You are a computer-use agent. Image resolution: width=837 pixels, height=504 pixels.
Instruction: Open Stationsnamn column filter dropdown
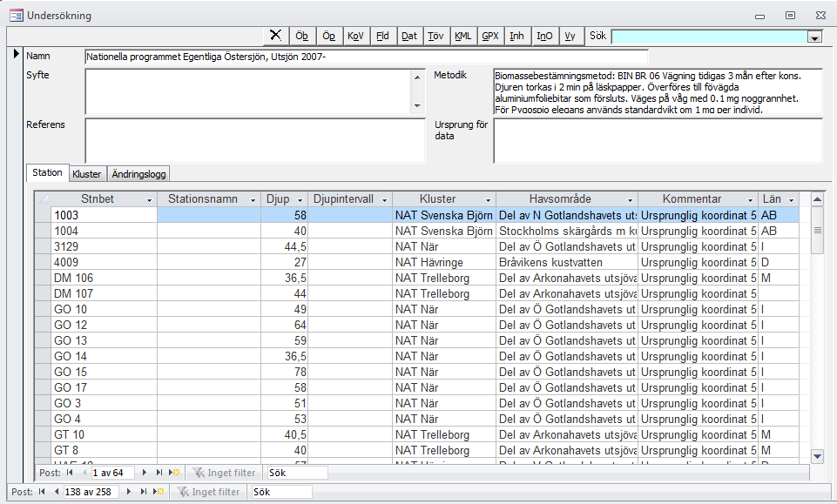253,200
